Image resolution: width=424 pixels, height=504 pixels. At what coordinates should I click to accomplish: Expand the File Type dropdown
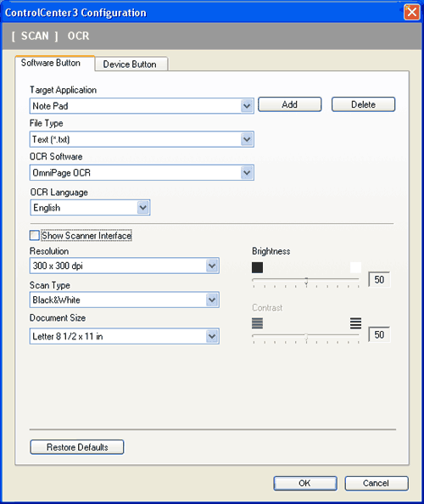click(x=142, y=139)
